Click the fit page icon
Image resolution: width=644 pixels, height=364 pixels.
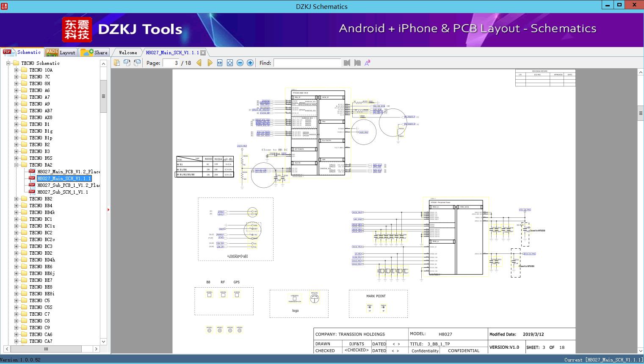(230, 63)
